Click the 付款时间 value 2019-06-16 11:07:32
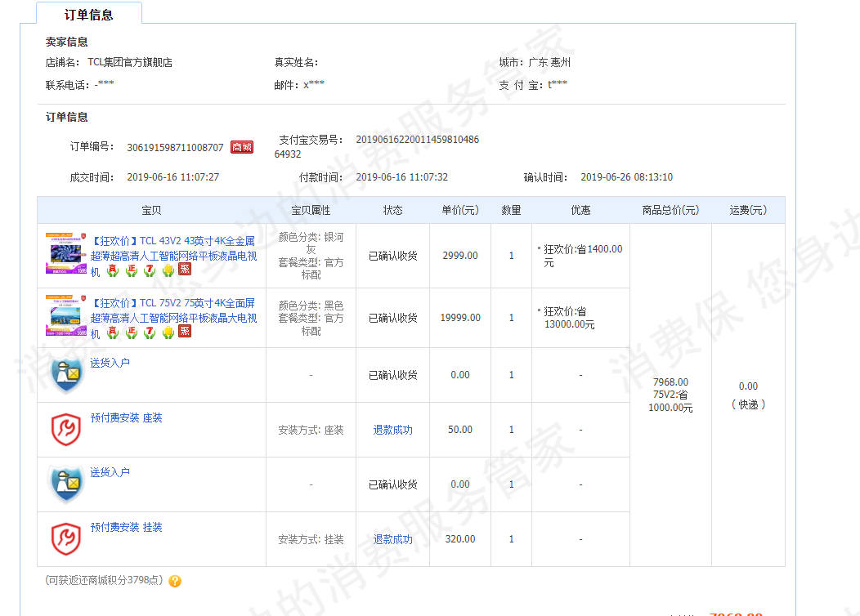The width and height of the screenshot is (860, 616). [x=402, y=177]
